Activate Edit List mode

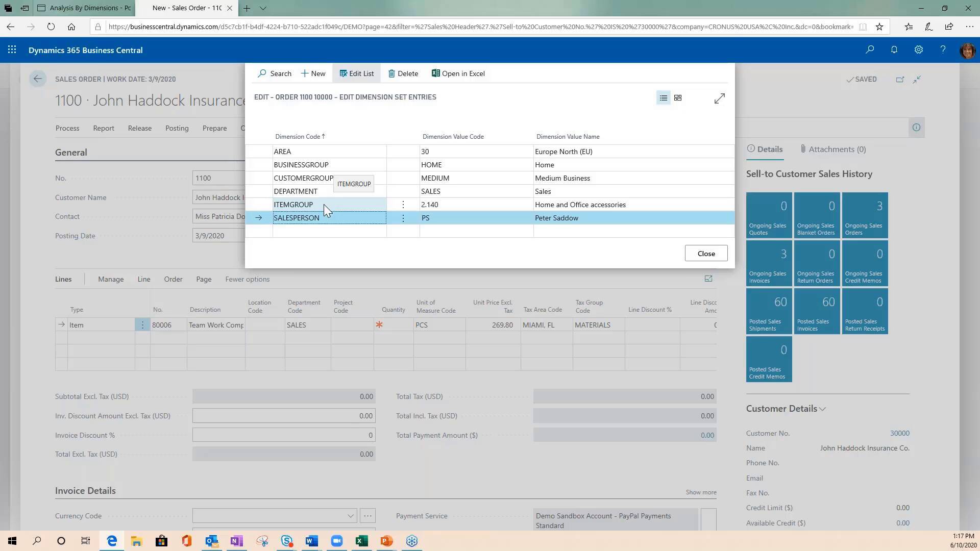click(x=357, y=73)
